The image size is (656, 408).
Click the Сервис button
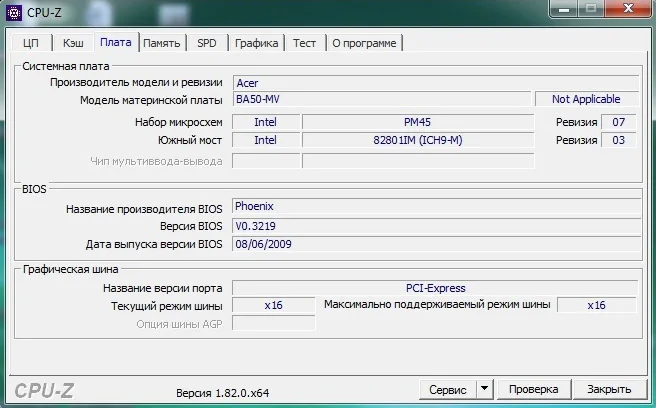448,390
